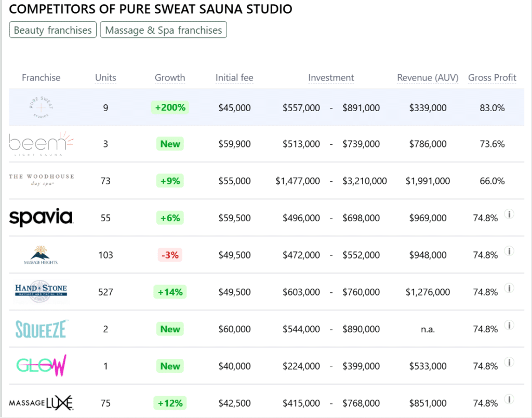Show gross profit info for Squeeze row
This screenshot has width=532, height=418.
[x=509, y=325]
